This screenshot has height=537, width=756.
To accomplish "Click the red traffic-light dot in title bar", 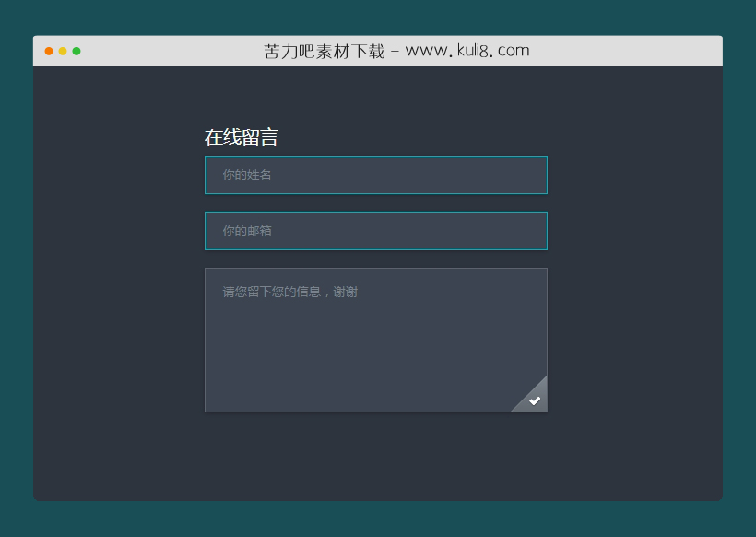I will tap(48, 51).
